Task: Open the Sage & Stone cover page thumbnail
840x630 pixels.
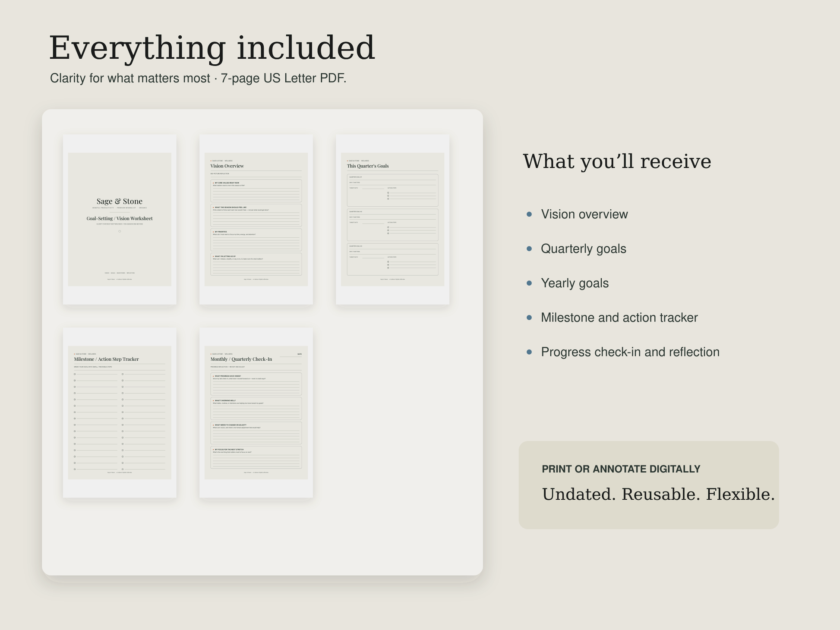Action: tap(120, 219)
